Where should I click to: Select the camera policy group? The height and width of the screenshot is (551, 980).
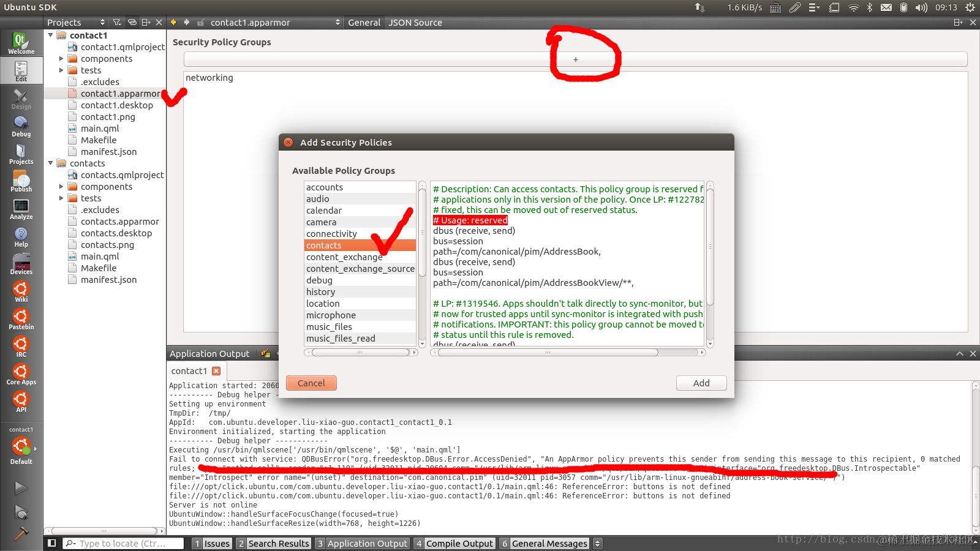(360, 222)
